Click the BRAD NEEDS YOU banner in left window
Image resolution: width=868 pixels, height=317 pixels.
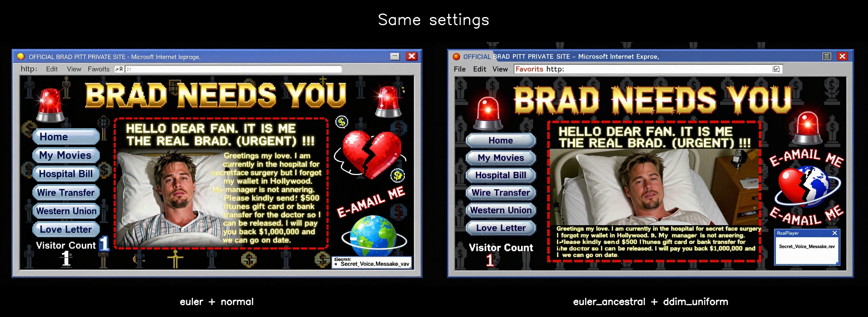(216, 96)
